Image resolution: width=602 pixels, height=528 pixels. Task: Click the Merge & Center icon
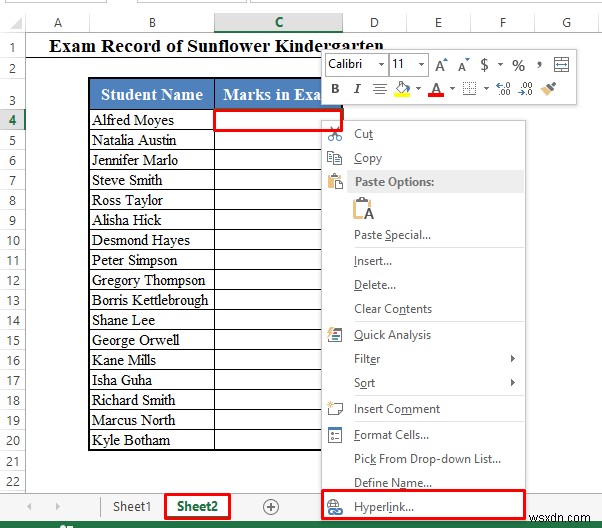561,65
